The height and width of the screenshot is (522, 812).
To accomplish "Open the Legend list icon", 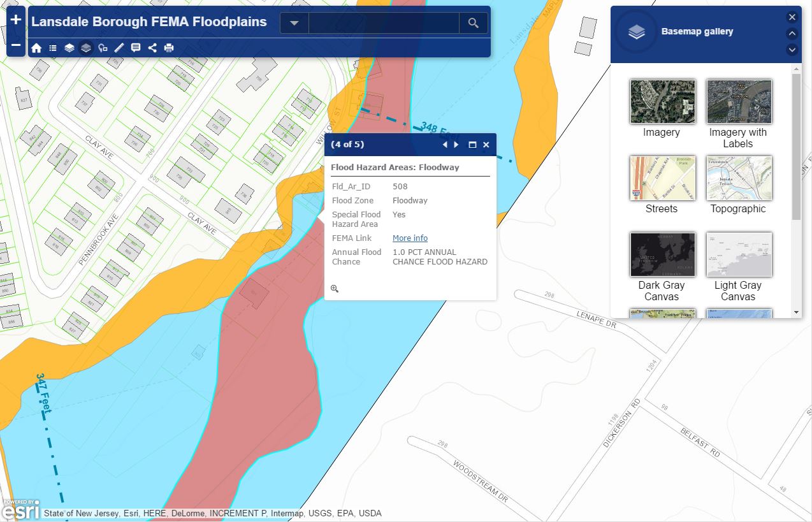I will click(x=53, y=48).
